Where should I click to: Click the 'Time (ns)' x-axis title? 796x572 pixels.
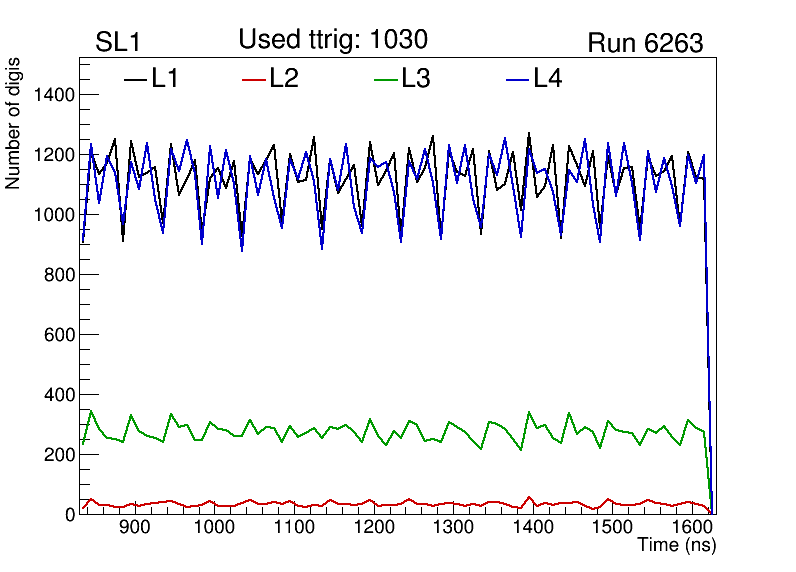pyautogui.click(x=677, y=546)
